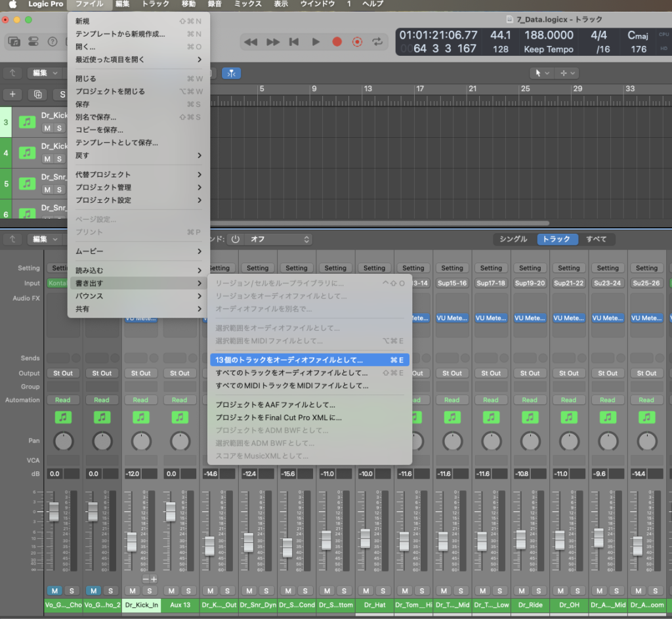
Task: Click the Dr_Kick_In volume fader
Action: [x=132, y=542]
